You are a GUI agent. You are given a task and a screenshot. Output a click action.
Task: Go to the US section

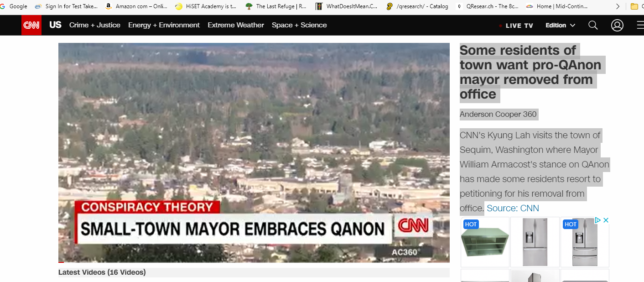click(55, 25)
